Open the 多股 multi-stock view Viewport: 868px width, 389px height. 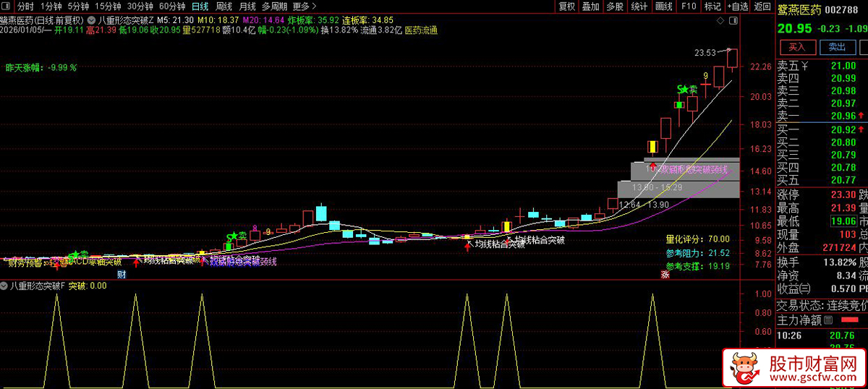click(615, 7)
